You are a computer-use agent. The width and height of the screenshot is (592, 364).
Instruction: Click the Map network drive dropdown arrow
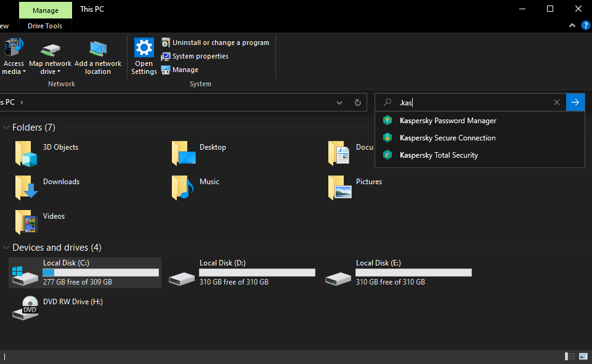[x=59, y=71]
